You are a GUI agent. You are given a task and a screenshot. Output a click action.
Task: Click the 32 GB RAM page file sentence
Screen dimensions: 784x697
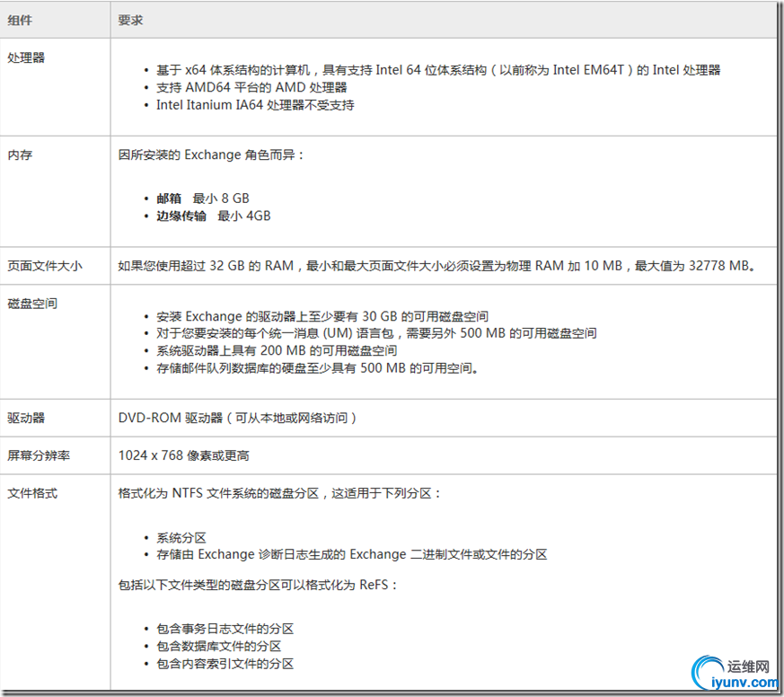point(436,266)
